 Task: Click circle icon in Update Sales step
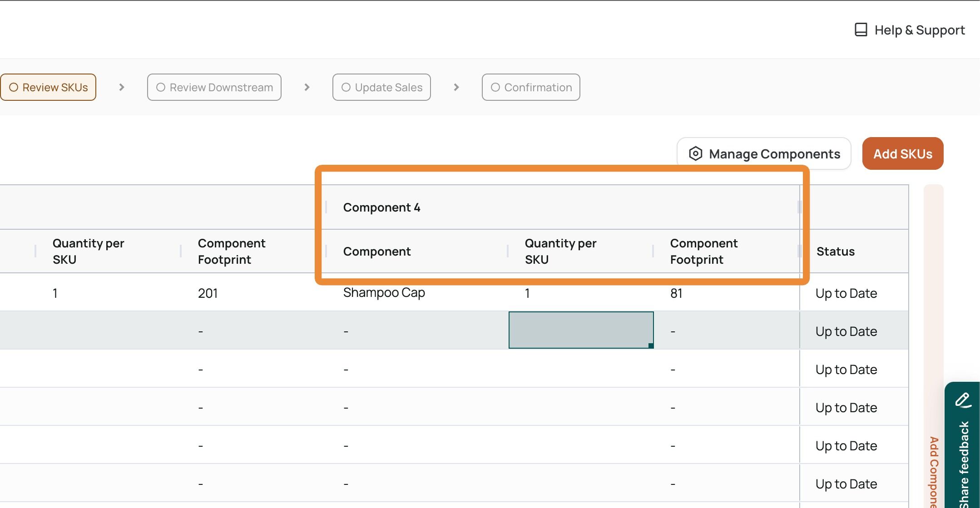[346, 87]
